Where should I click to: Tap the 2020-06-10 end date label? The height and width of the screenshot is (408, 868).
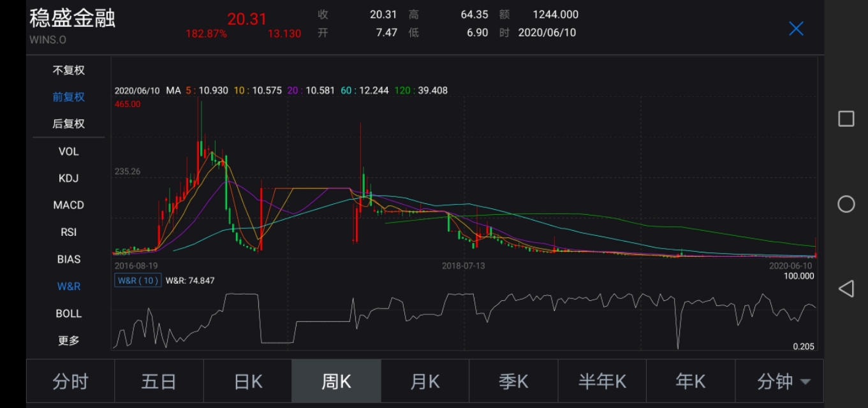click(x=791, y=265)
